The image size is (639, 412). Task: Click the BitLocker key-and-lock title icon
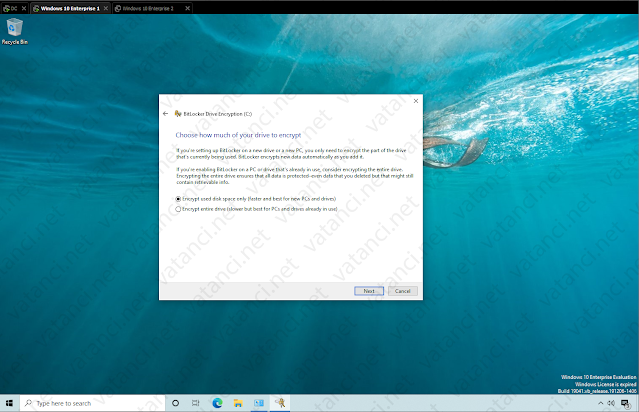[x=178, y=114]
